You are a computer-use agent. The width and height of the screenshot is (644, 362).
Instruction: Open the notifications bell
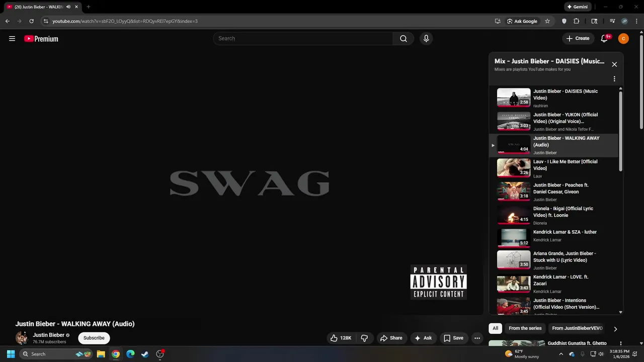click(x=605, y=39)
